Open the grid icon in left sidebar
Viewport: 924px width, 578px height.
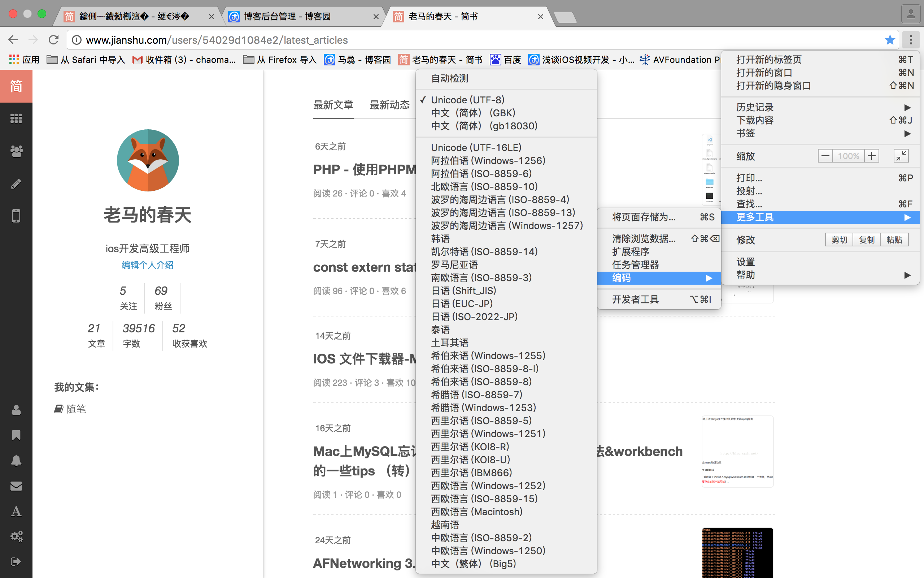pos(16,118)
